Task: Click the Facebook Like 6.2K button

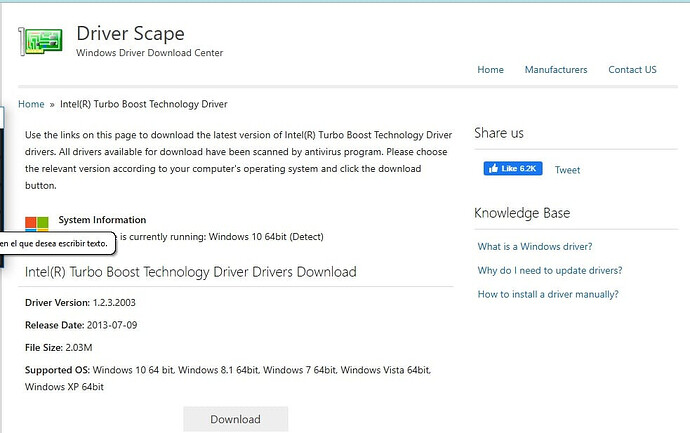Action: point(513,169)
